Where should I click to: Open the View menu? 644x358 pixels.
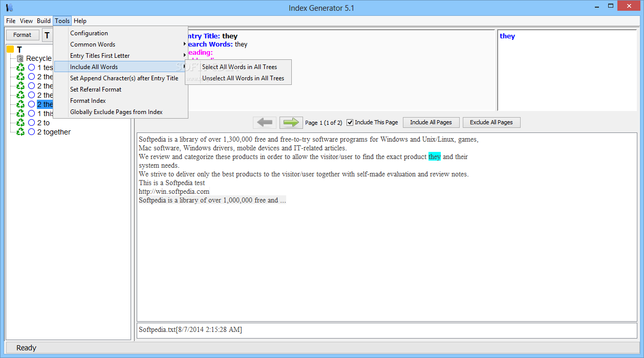26,21
